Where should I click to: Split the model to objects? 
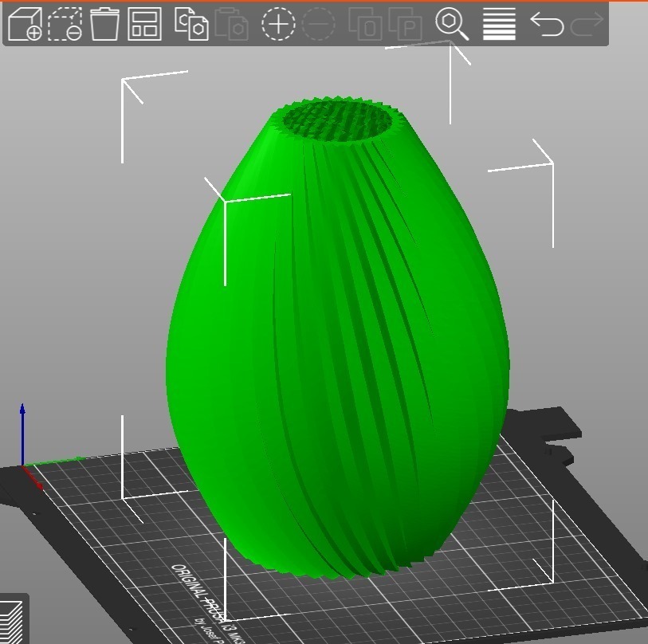click(x=369, y=25)
